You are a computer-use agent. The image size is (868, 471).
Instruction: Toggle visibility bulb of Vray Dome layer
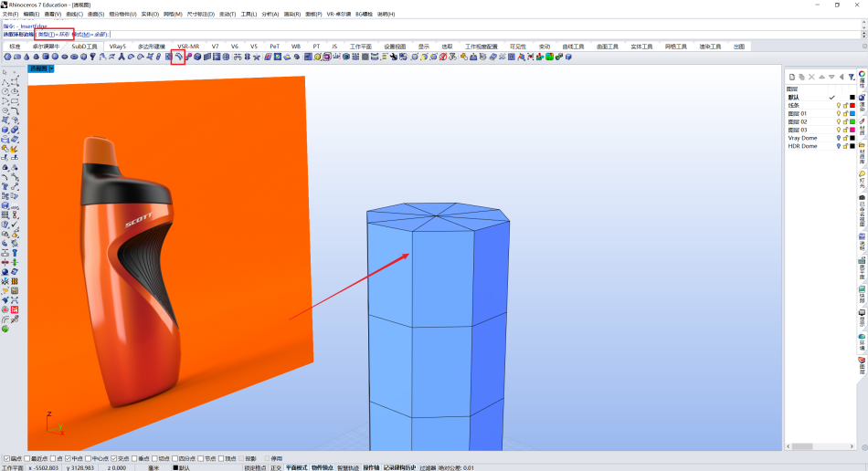[839, 138]
